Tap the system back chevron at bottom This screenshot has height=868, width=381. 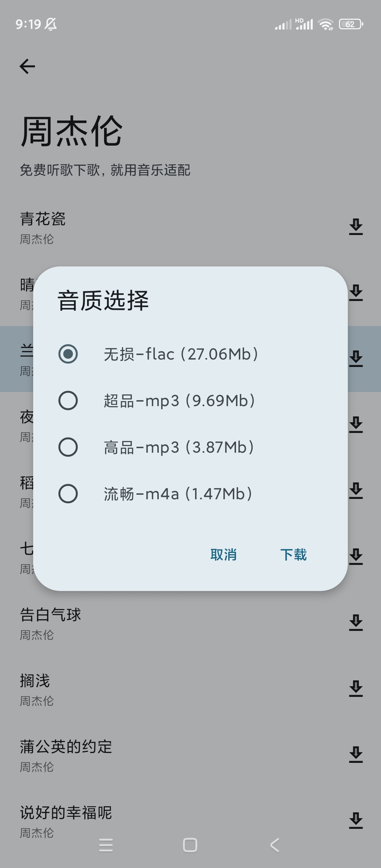tap(274, 845)
